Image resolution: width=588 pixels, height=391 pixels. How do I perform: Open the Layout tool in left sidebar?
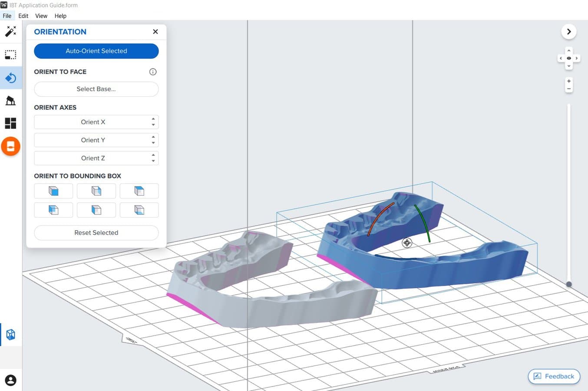[10, 123]
